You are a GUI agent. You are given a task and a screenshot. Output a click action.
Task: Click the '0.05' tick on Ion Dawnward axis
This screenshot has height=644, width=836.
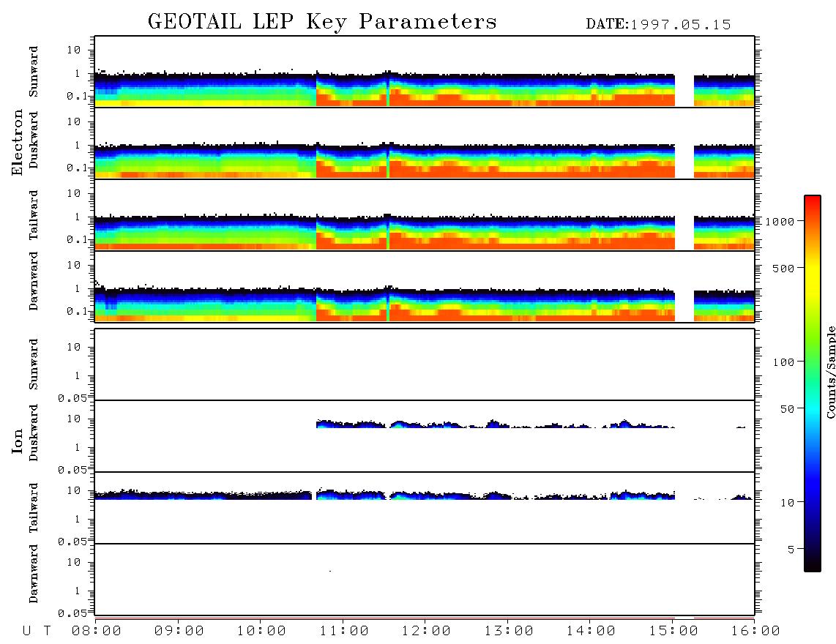(x=72, y=613)
